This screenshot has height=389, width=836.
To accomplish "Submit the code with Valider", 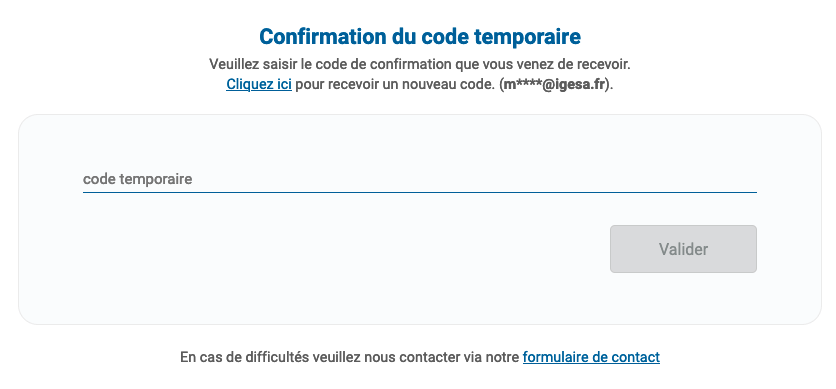I will click(683, 249).
